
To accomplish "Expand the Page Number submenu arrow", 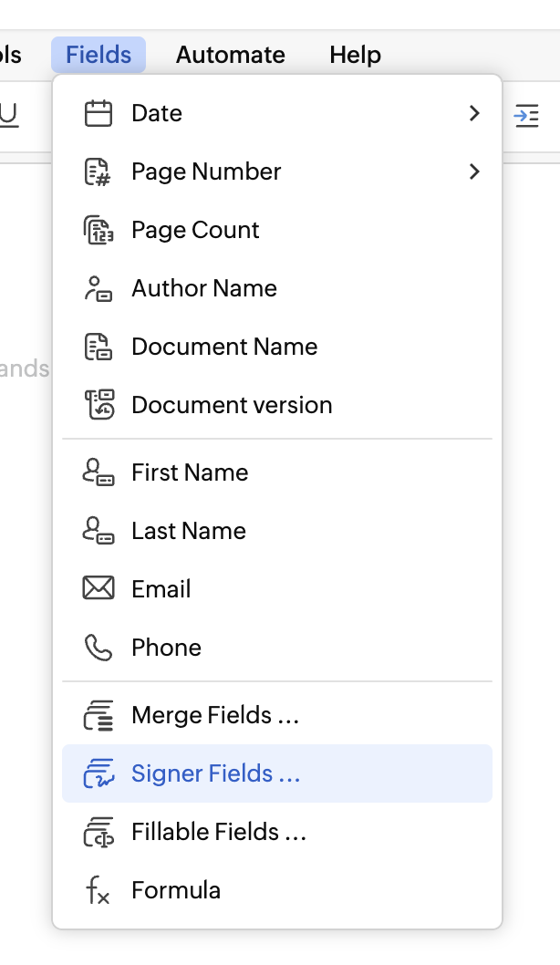I will pos(473,171).
